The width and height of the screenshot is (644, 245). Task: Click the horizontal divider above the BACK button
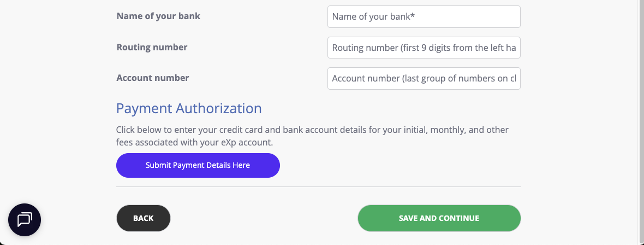[x=318, y=187]
